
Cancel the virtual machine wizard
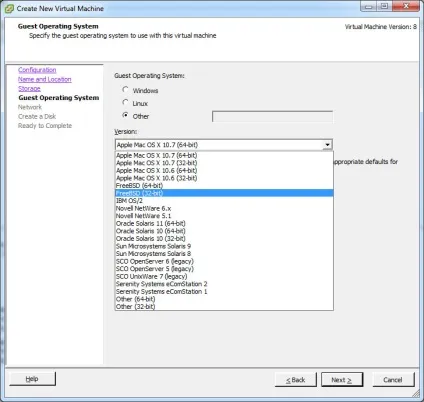[393, 380]
